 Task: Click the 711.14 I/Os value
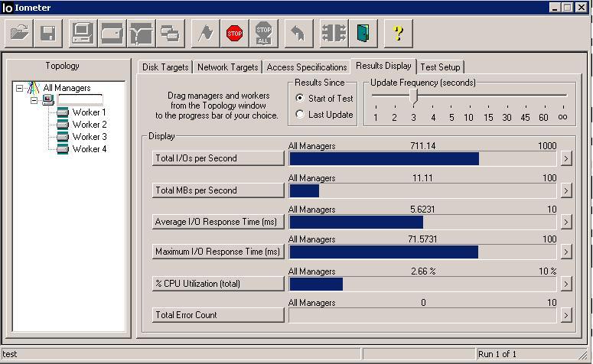tap(423, 146)
